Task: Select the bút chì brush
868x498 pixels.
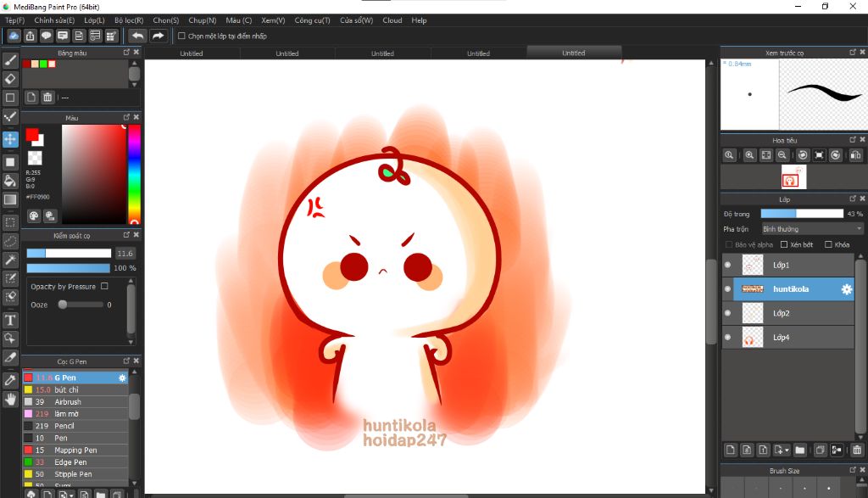Action: (x=75, y=390)
